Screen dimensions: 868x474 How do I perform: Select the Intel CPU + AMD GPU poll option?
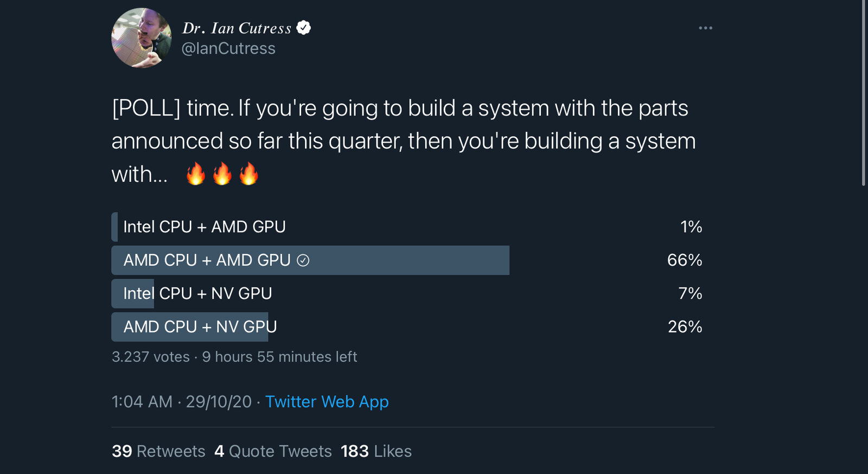[x=407, y=227]
